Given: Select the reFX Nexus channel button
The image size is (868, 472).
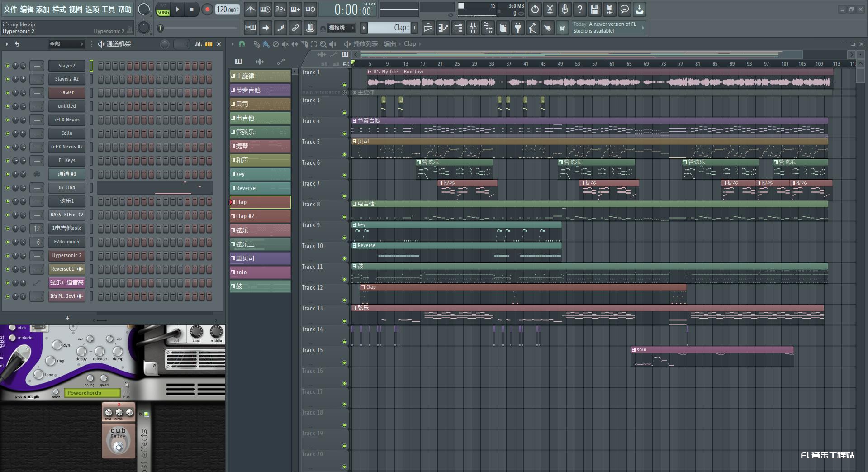Looking at the screenshot, I should click(x=67, y=120).
